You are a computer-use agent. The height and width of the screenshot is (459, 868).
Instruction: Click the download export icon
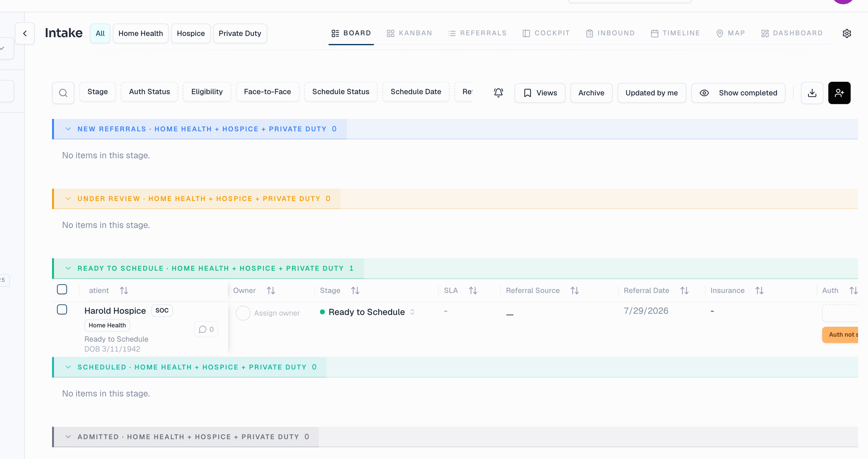pyautogui.click(x=812, y=93)
